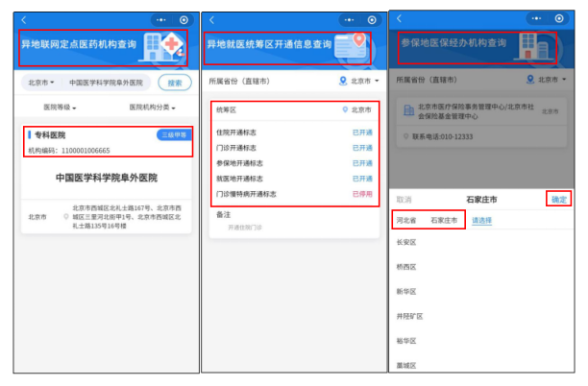Close mini-program via circle icon, middle screen
Image resolution: width=588 pixels, height=386 pixels.
pyautogui.click(x=372, y=19)
